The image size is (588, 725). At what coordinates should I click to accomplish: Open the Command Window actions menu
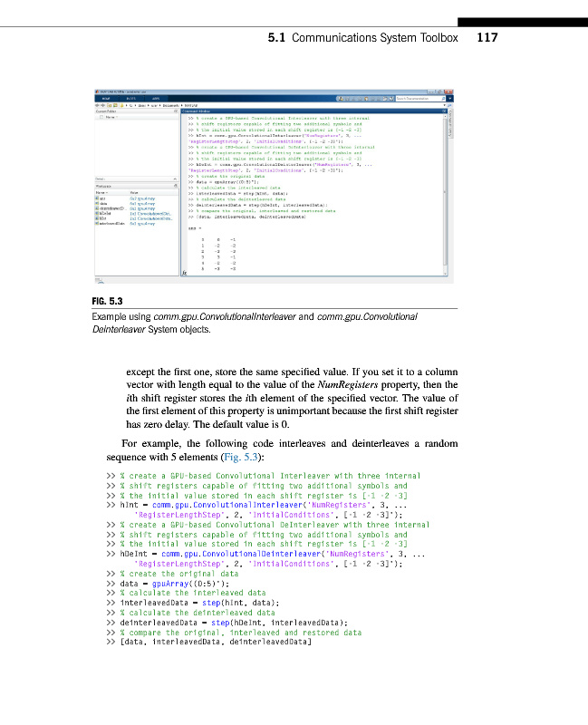point(444,111)
